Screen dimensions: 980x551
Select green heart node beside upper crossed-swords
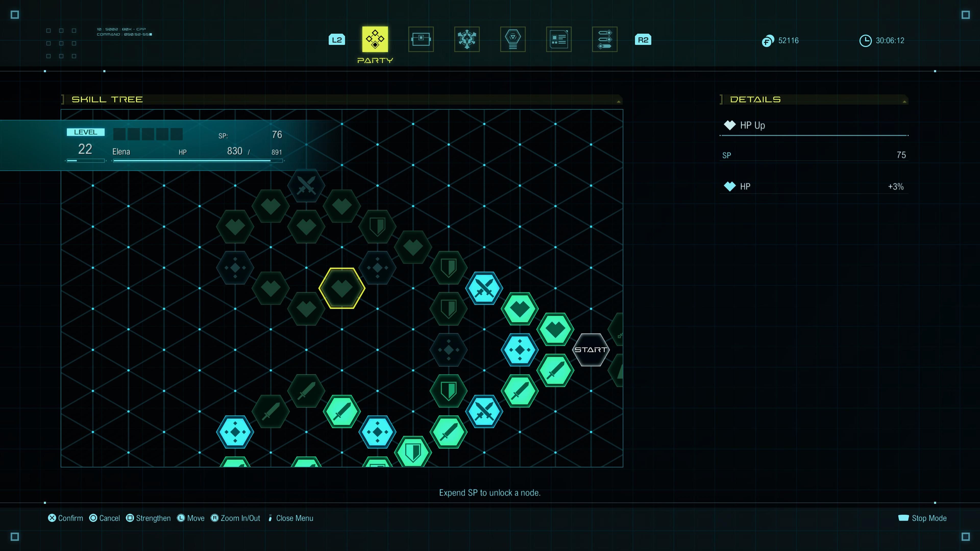520,308
